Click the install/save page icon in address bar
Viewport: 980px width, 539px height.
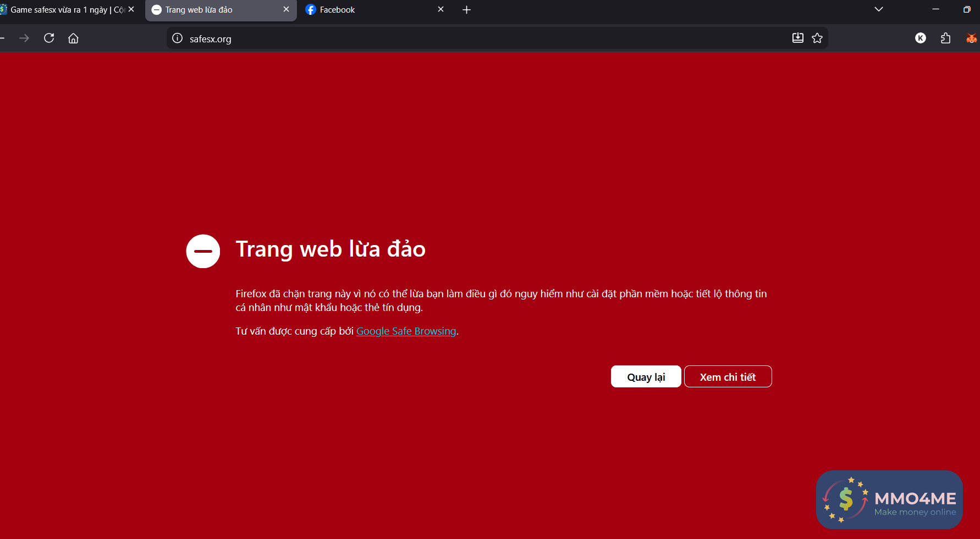[x=798, y=38]
